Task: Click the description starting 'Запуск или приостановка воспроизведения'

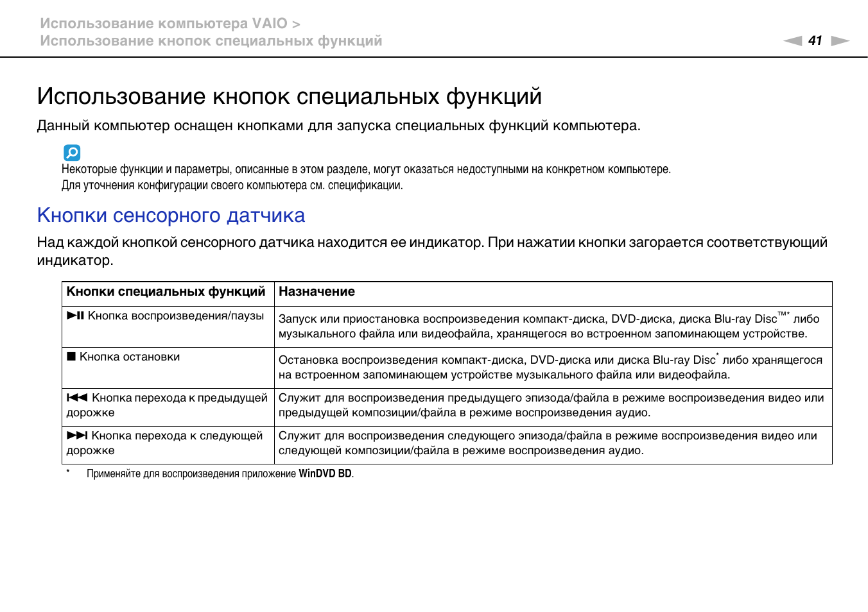Action: pos(549,326)
